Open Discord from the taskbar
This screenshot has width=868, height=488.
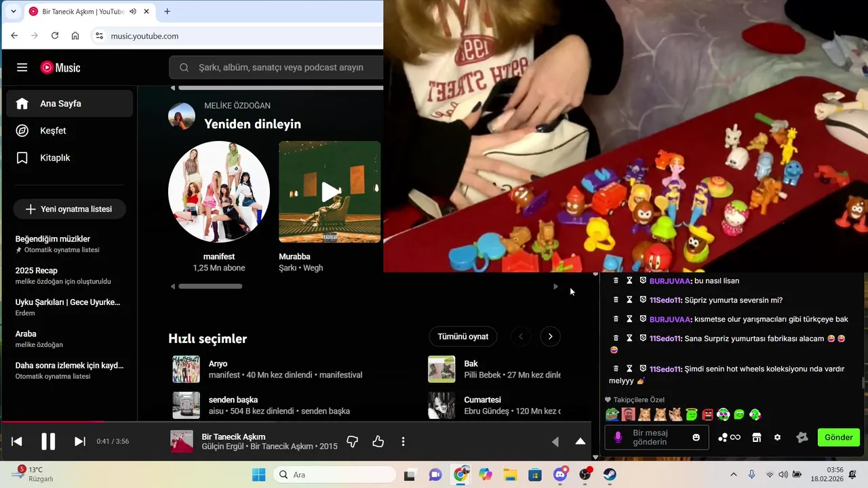560,475
